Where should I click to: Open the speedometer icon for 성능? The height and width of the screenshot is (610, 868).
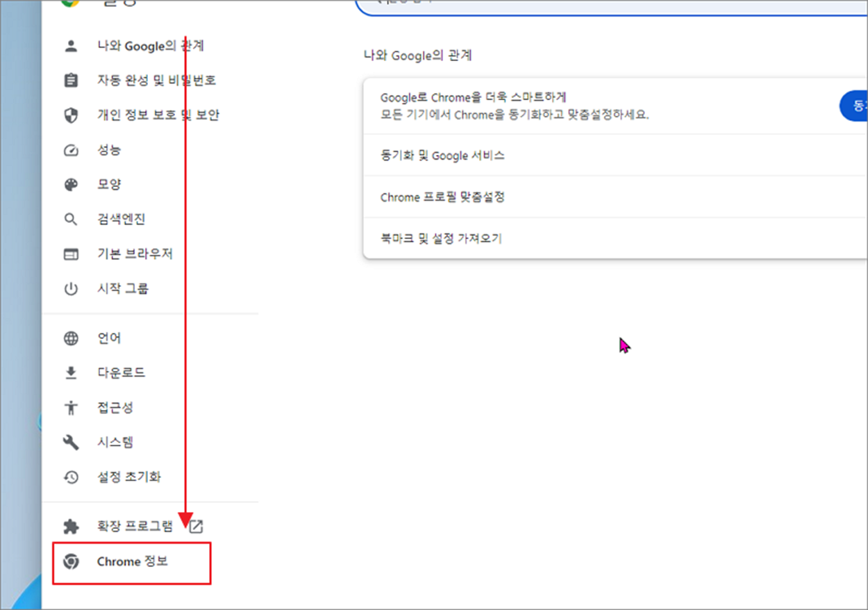pyautogui.click(x=71, y=150)
